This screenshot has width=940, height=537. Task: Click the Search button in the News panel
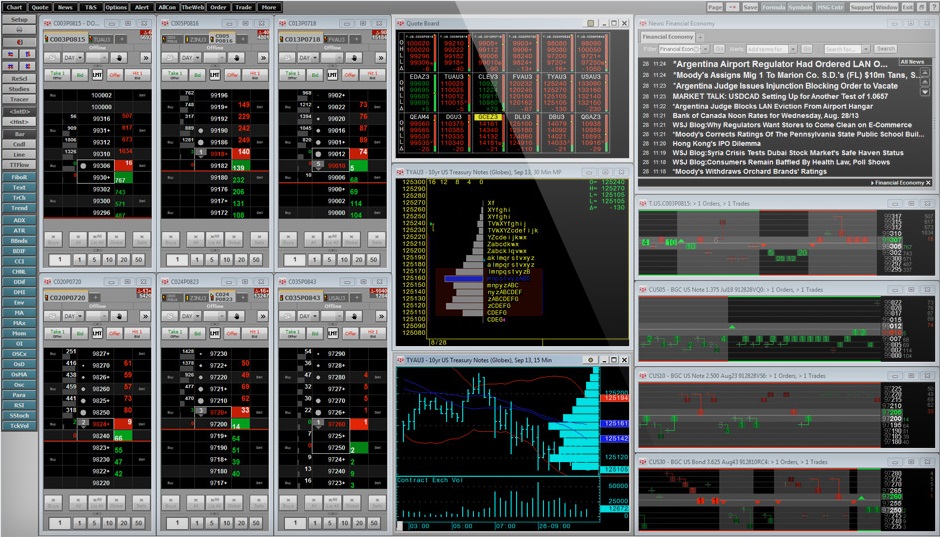click(x=885, y=48)
